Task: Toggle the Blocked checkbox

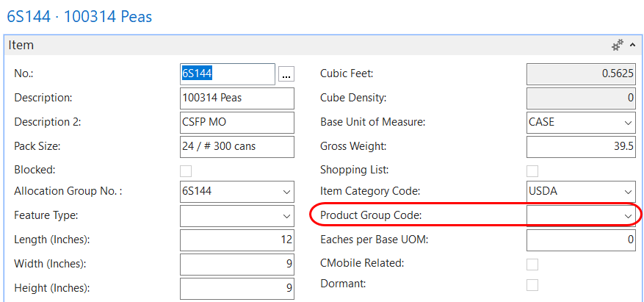Action: click(186, 170)
